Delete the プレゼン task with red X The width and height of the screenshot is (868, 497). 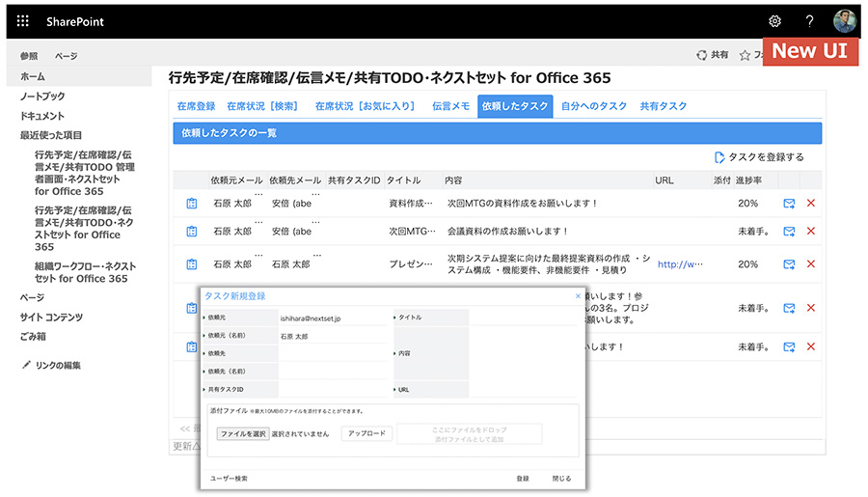click(811, 263)
